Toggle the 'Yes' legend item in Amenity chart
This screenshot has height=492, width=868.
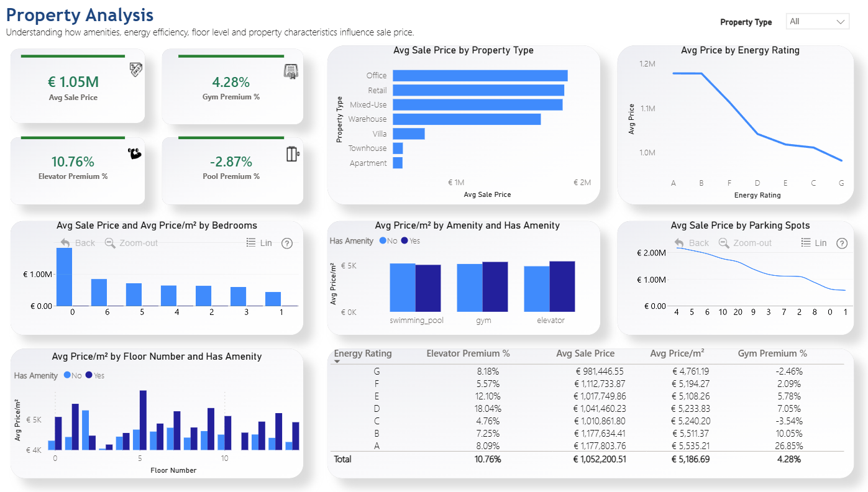(x=410, y=241)
